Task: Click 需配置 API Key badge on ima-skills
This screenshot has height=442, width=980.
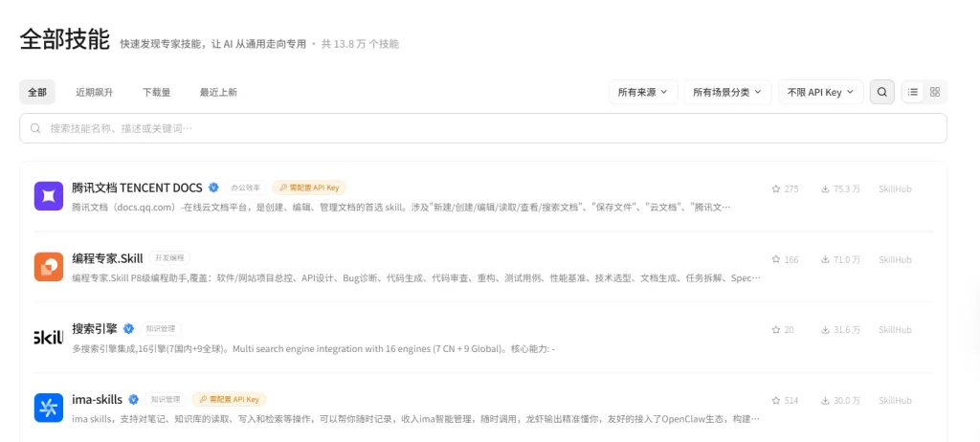Action: tap(230, 400)
